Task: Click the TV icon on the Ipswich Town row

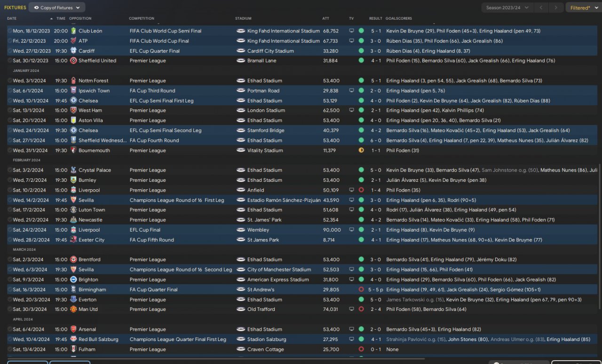Action: 351,91
